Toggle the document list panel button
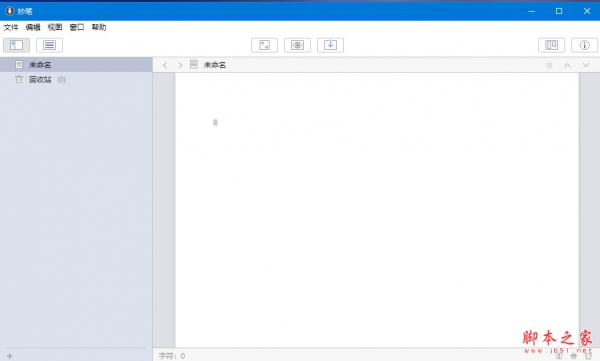 click(49, 45)
